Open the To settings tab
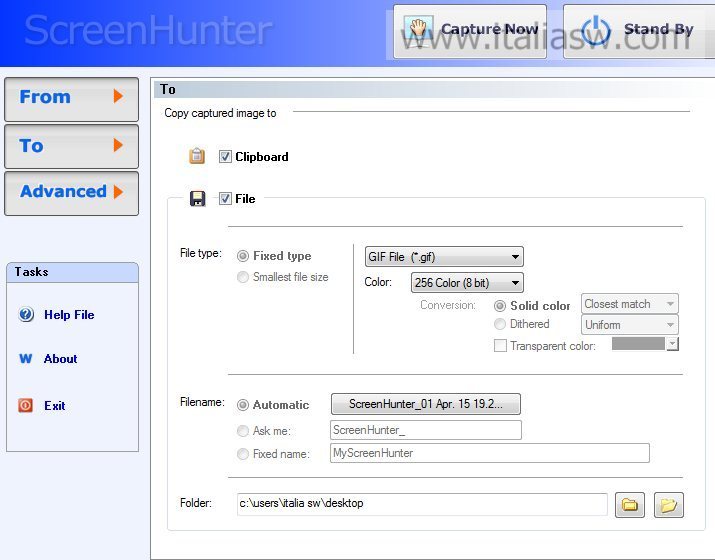This screenshot has height=560, width=715. [x=72, y=146]
